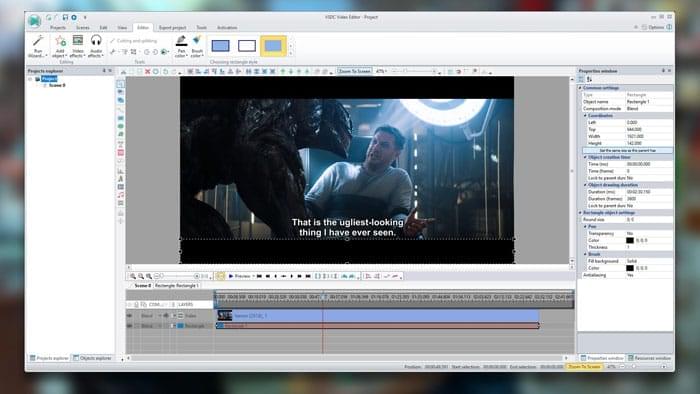This screenshot has height=394, width=700.
Task: Choose the outline-only rectangle style
Action: (247, 46)
